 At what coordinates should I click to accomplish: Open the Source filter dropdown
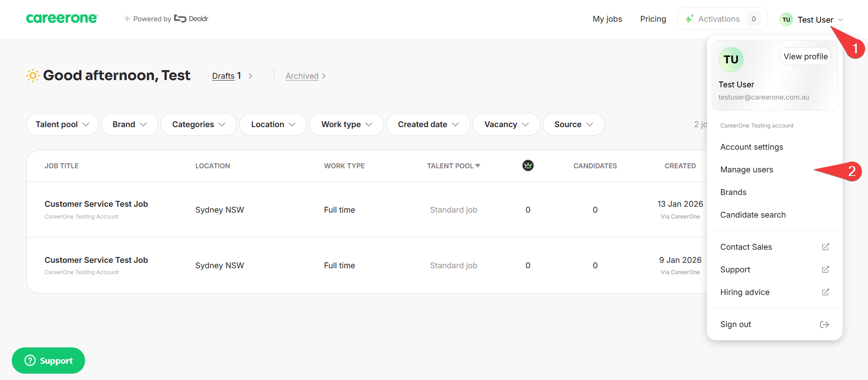point(574,124)
